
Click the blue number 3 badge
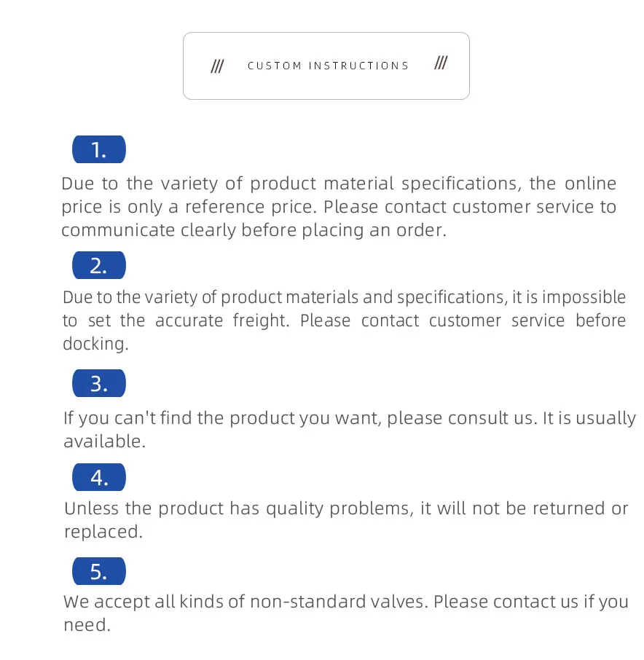[99, 384]
